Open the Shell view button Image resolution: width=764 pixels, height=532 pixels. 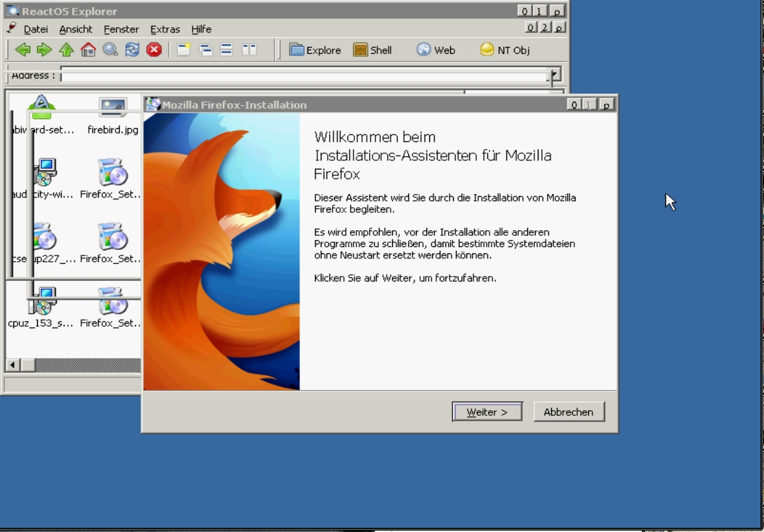tap(373, 50)
